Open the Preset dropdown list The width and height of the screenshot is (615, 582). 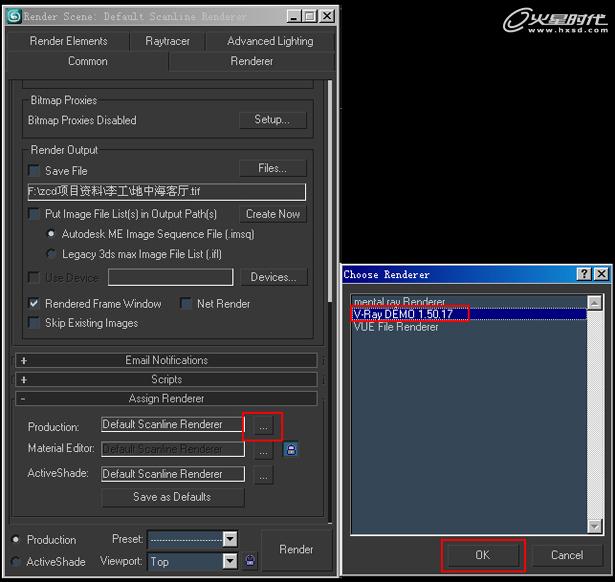coord(230,539)
